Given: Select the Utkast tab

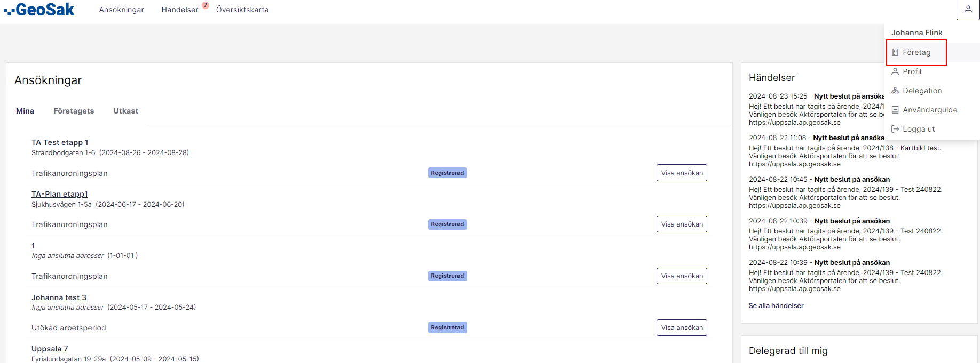Looking at the screenshot, I should pyautogui.click(x=125, y=111).
